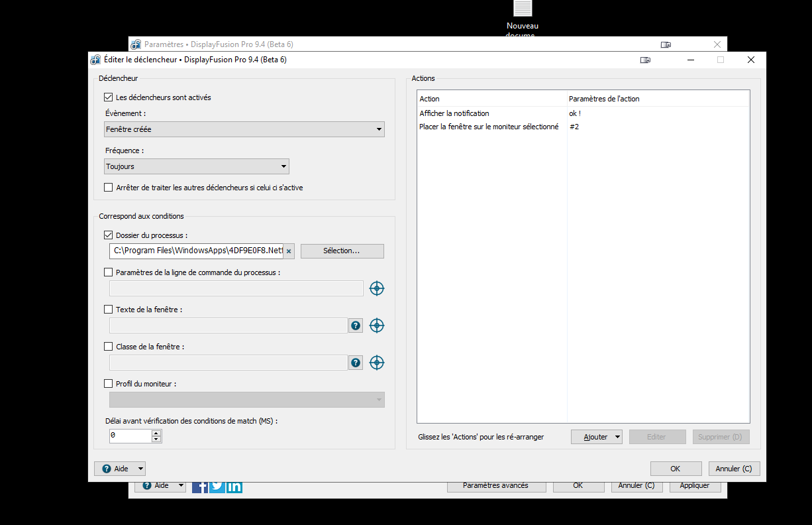Click the DisplayFusion icon in Éditer le déclencheur title bar

pos(96,60)
